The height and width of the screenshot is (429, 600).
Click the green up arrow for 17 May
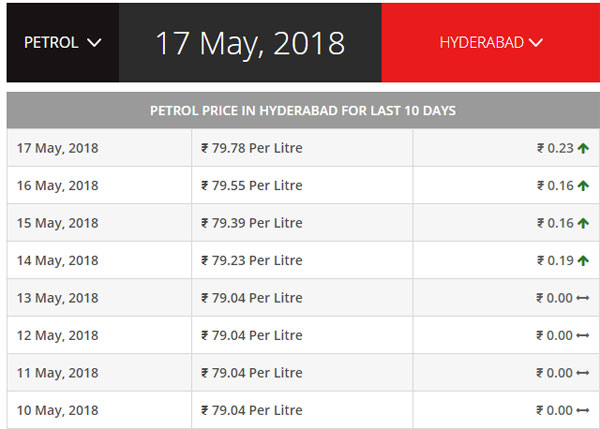tap(583, 148)
